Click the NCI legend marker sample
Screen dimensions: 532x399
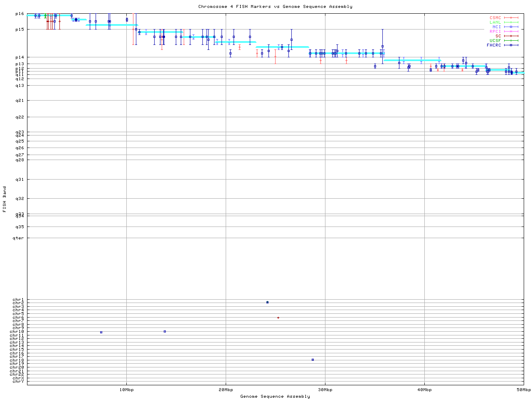pos(511,27)
